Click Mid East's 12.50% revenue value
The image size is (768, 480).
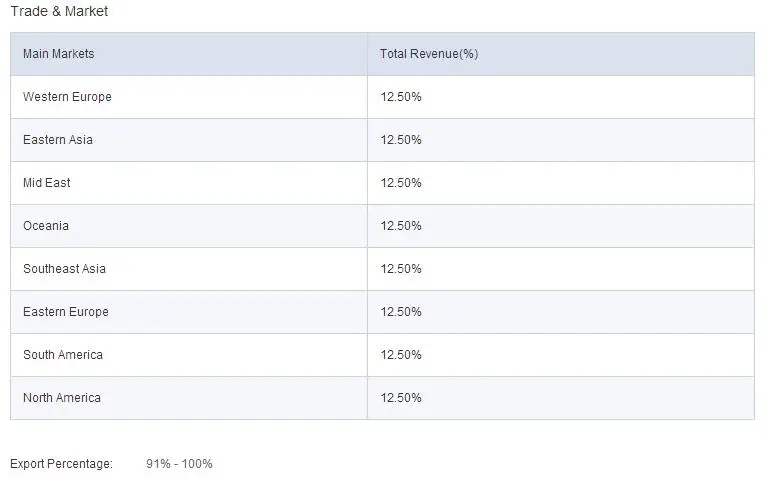401,183
